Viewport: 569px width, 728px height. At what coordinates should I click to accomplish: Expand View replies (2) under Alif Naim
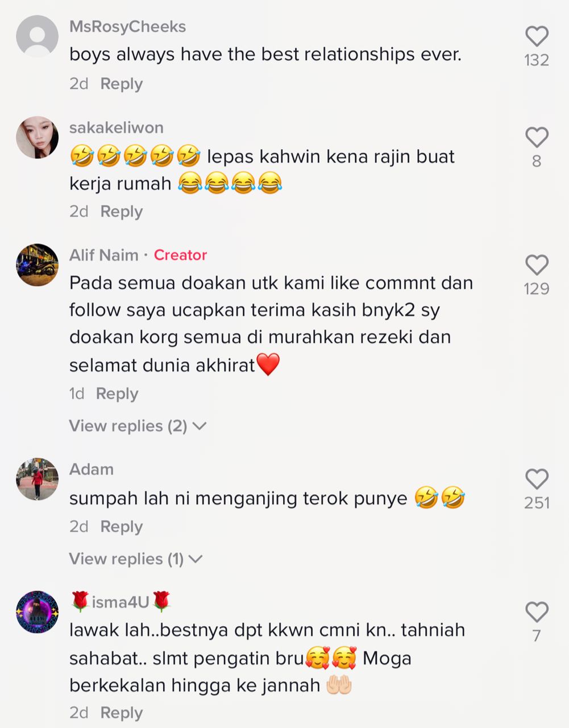click(x=138, y=426)
